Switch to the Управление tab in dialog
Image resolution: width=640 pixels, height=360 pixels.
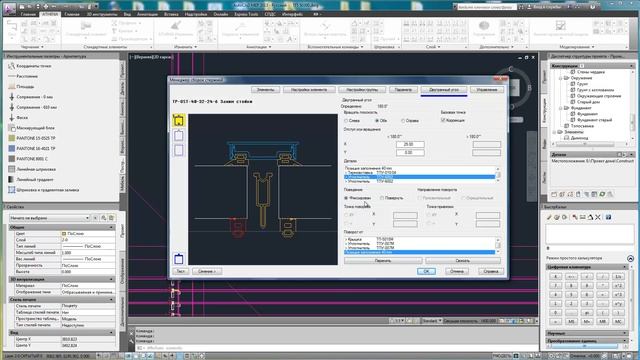[x=487, y=89]
